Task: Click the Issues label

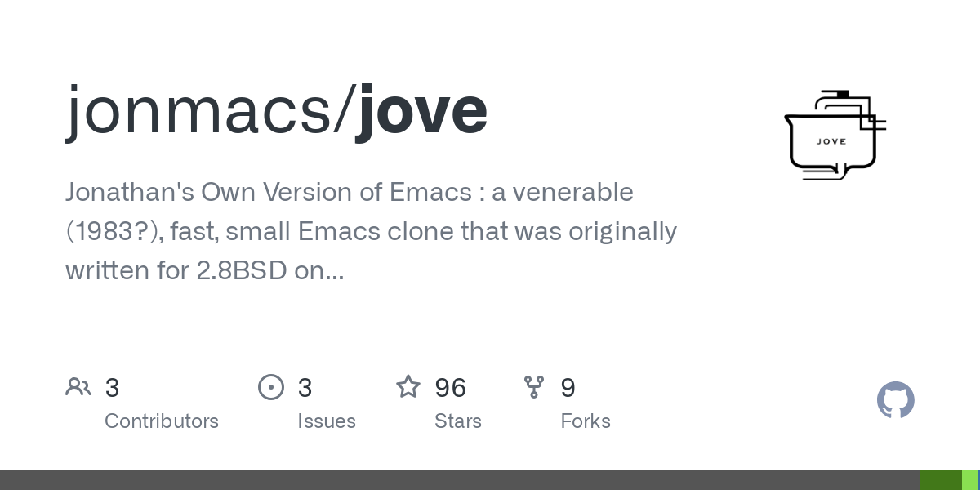Action: pyautogui.click(x=327, y=421)
